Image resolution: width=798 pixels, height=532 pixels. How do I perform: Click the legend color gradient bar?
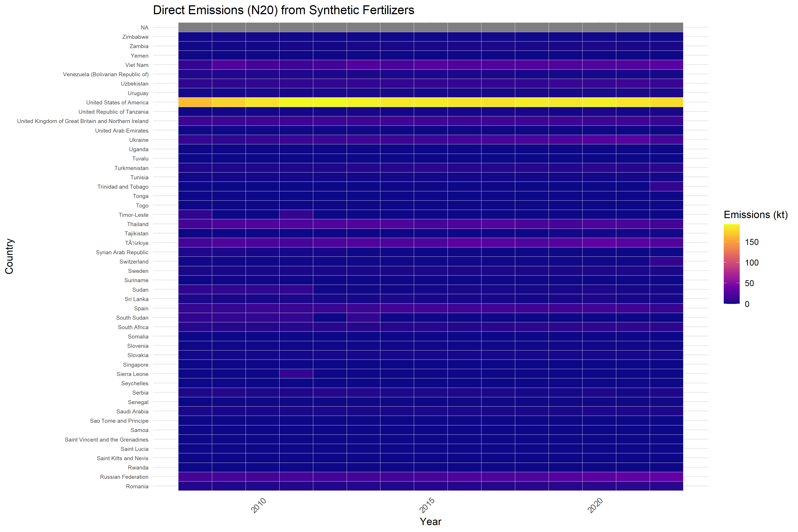tap(731, 264)
